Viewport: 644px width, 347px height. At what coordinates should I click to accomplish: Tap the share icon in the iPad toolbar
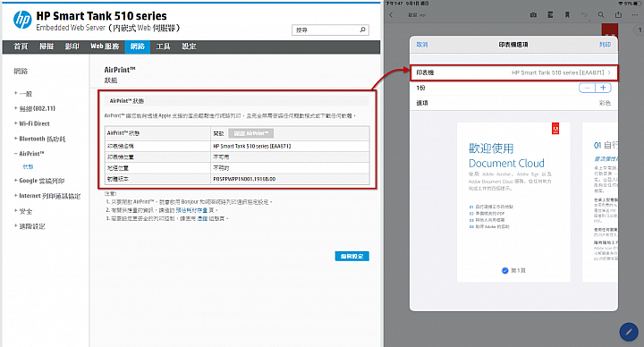point(618,15)
